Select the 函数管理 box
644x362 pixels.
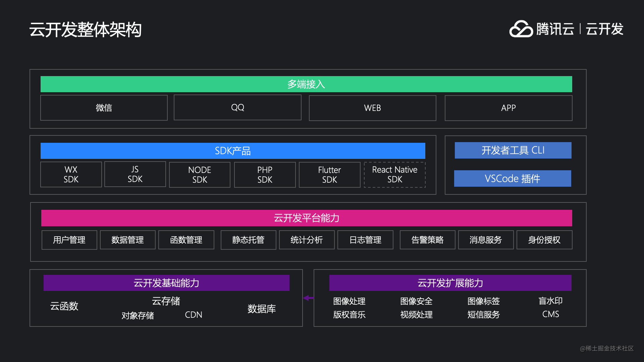(186, 240)
